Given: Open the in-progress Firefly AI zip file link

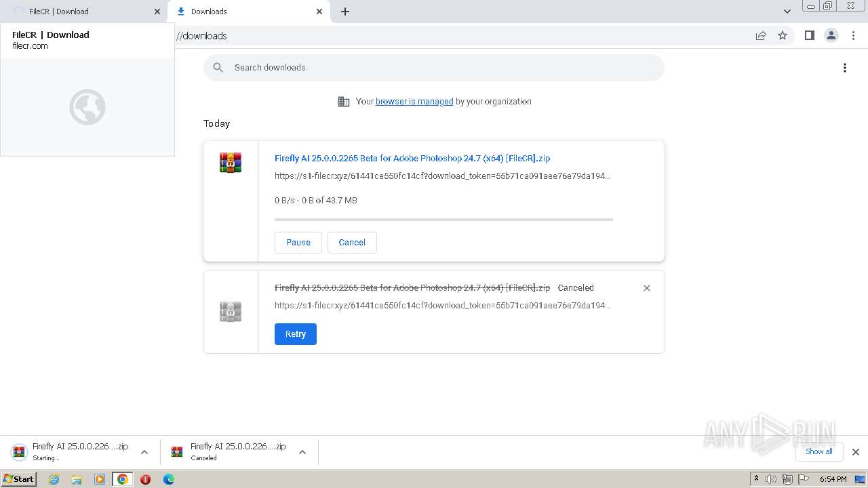Looking at the screenshot, I should (x=412, y=158).
